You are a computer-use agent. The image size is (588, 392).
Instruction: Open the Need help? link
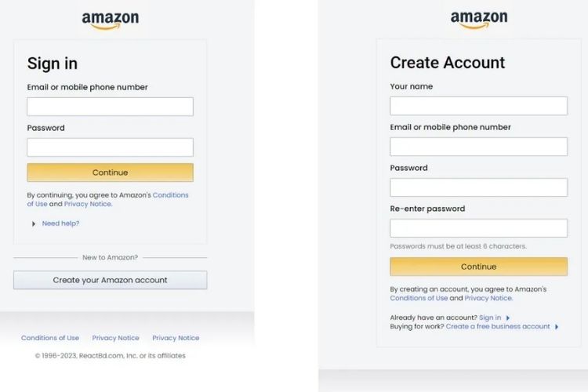60,223
